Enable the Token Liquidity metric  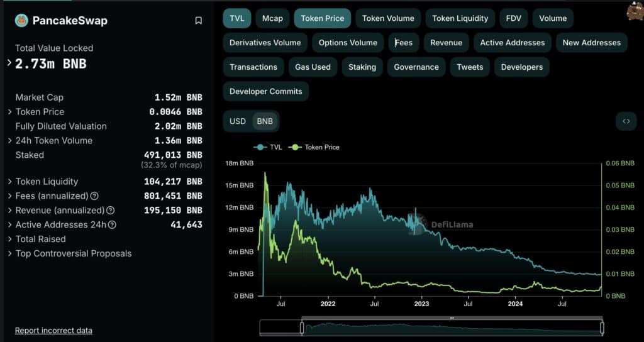[460, 18]
